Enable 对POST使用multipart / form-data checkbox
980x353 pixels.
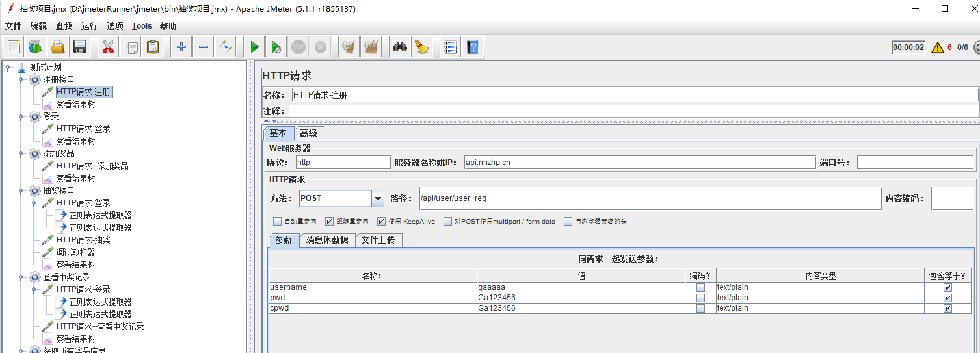(447, 221)
